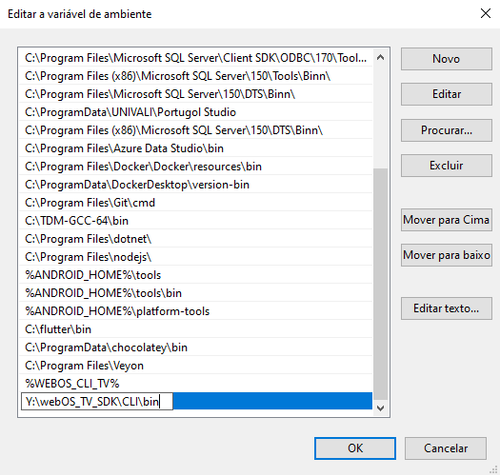Viewport: 500px width, 475px height.
Task: Click scrollbar down arrow in path list
Action: pyautogui.click(x=380, y=408)
